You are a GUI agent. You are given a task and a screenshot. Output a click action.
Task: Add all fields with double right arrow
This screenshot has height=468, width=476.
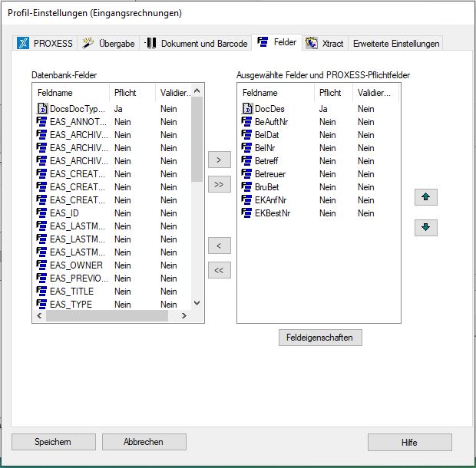220,185
